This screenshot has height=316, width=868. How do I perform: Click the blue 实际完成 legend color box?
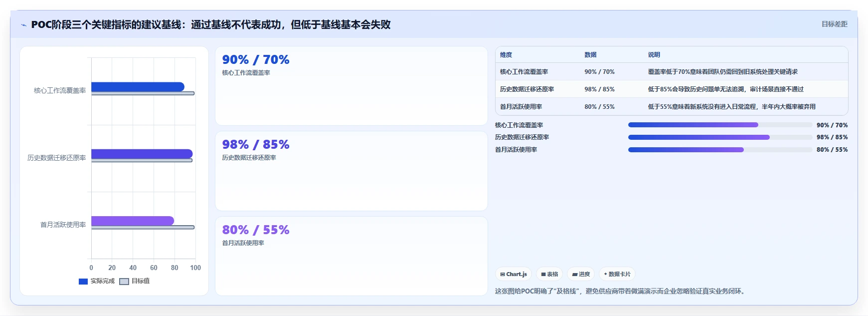[x=83, y=282]
